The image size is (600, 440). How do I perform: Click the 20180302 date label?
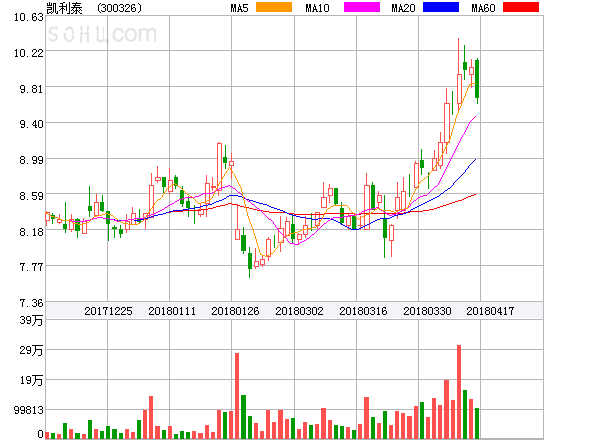[x=299, y=311]
